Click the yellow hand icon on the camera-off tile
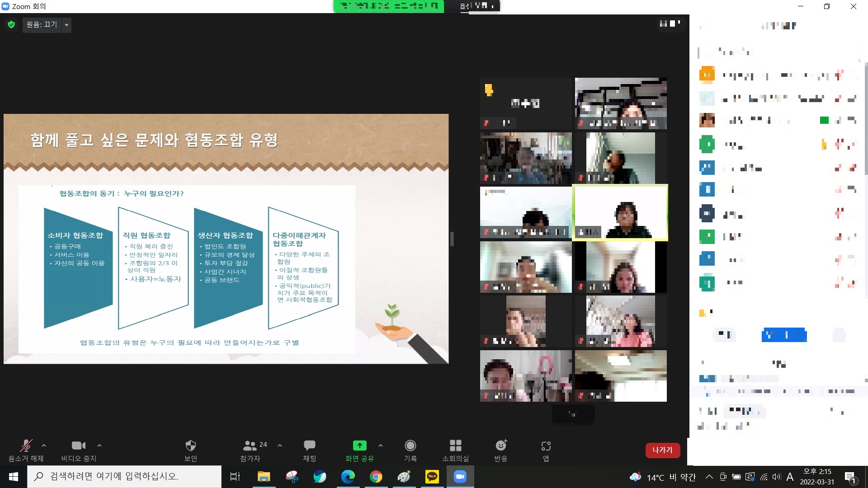Screen dimensions: 868x488 [489, 90]
